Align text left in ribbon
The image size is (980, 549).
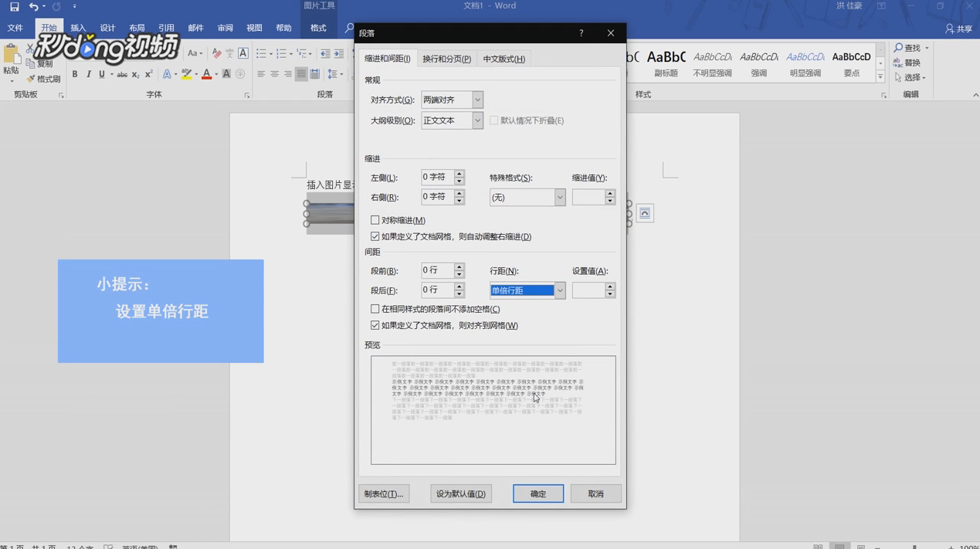[x=261, y=74]
